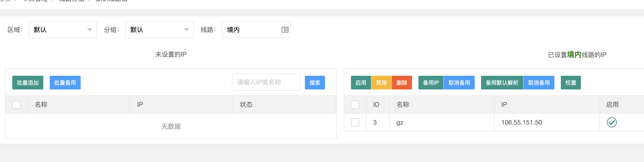The image size is (644, 162).
Task: Click the 备用IP button
Action: click(x=430, y=82)
